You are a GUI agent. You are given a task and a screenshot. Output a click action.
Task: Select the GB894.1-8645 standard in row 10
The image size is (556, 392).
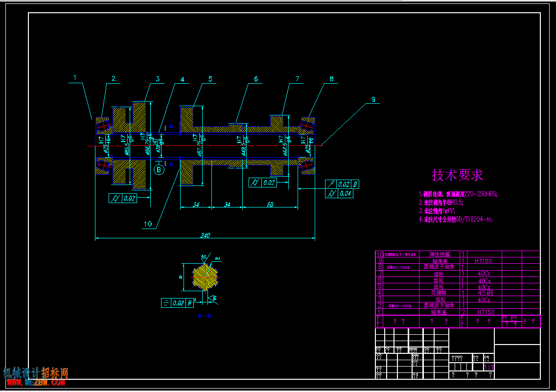[x=400, y=254]
